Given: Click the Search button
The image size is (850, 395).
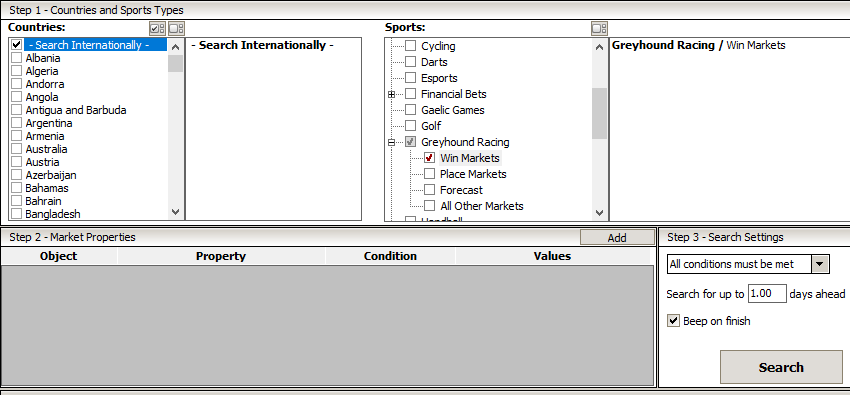Looking at the screenshot, I should [x=781, y=367].
